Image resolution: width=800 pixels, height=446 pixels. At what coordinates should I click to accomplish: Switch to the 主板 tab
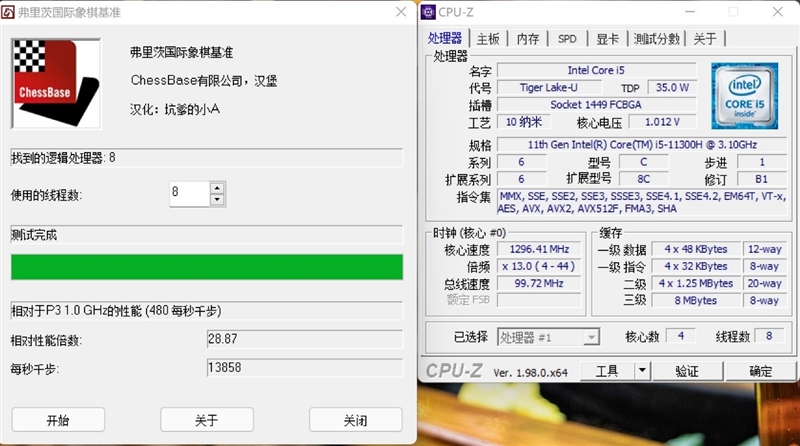click(488, 39)
